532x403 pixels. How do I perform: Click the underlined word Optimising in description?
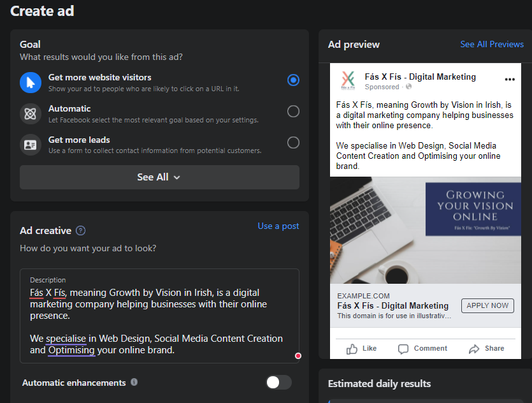click(71, 350)
